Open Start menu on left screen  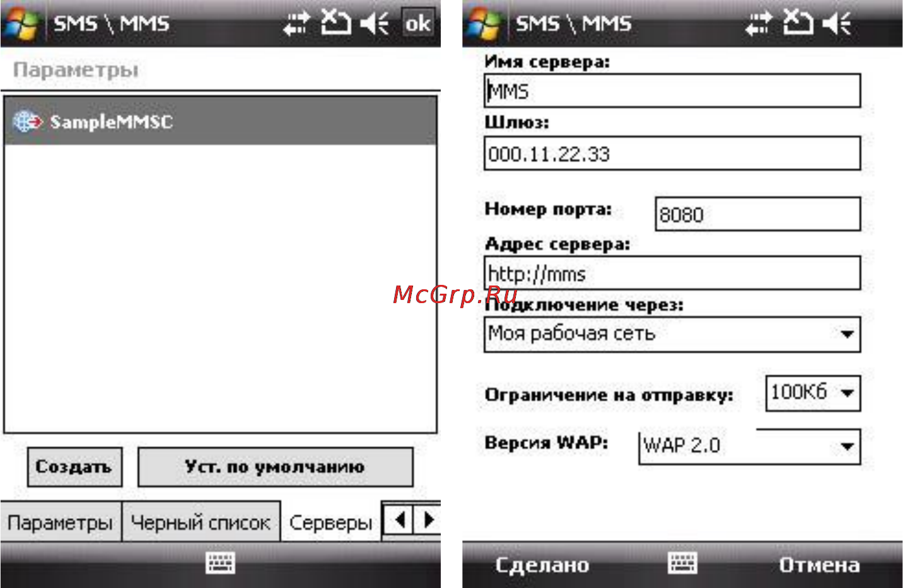click(x=21, y=24)
